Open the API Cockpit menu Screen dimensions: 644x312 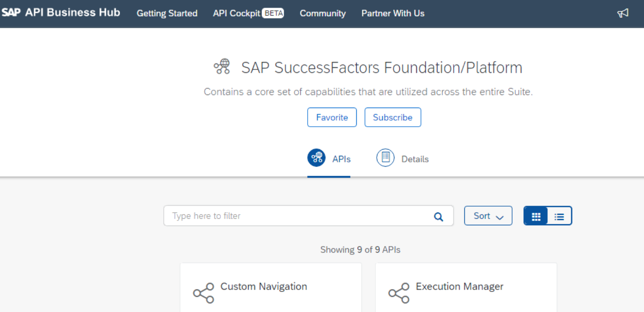pos(237,13)
